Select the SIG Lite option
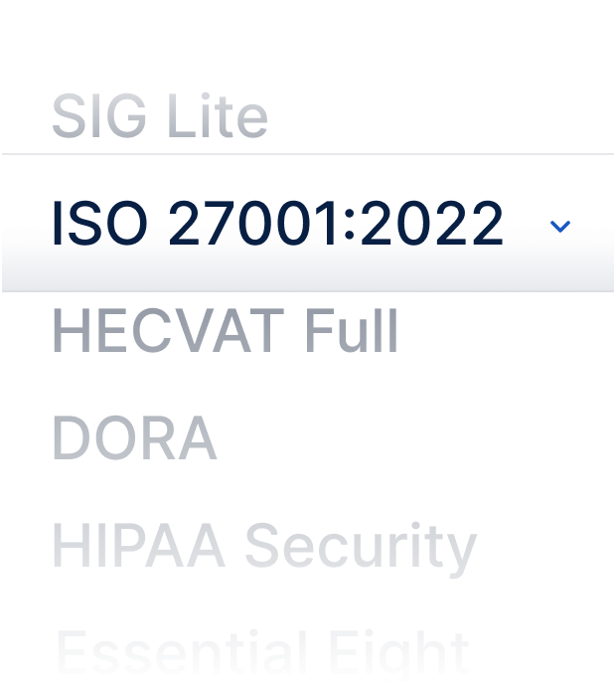 tap(160, 116)
